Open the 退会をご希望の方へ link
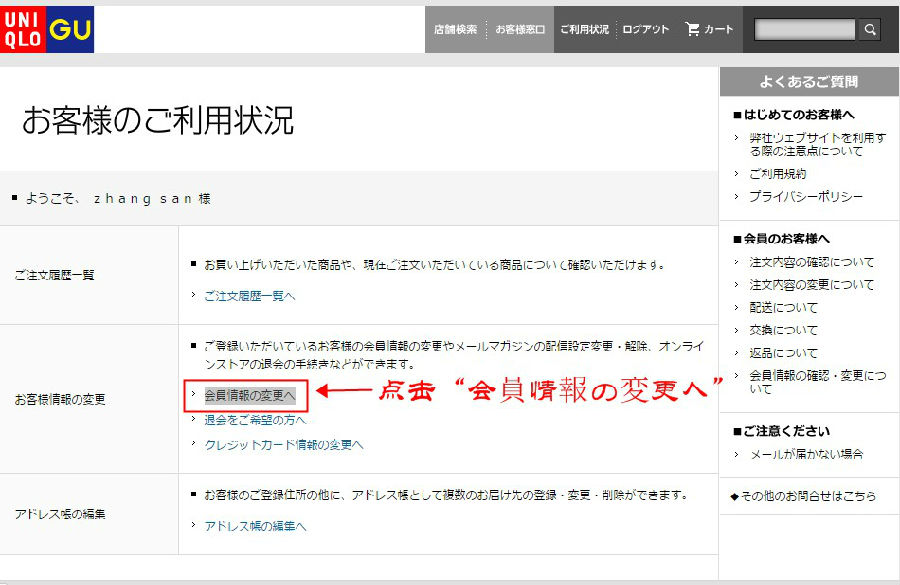The image size is (900, 585). tap(255, 420)
